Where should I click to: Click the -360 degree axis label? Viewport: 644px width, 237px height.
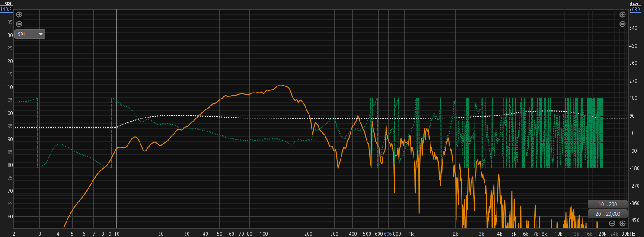pyautogui.click(x=634, y=203)
